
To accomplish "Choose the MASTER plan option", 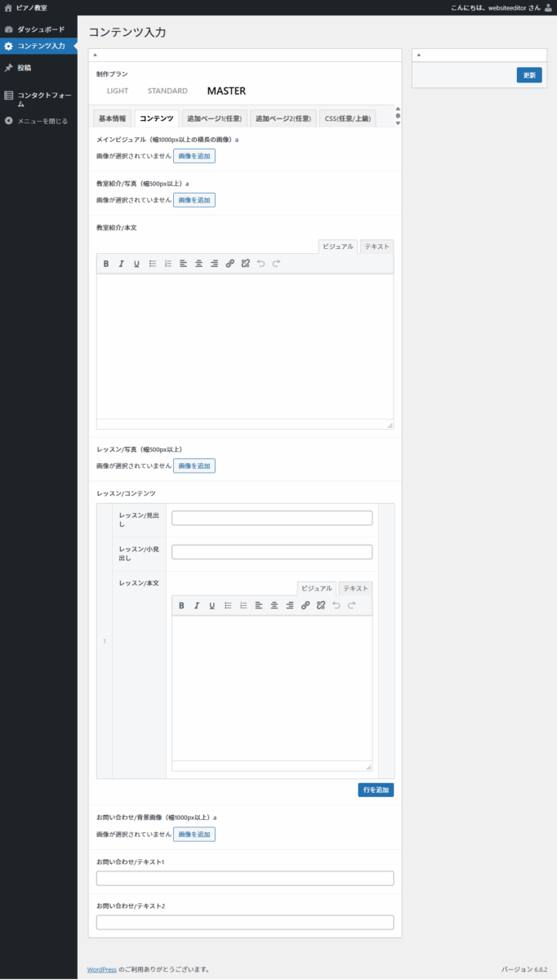I will (226, 91).
